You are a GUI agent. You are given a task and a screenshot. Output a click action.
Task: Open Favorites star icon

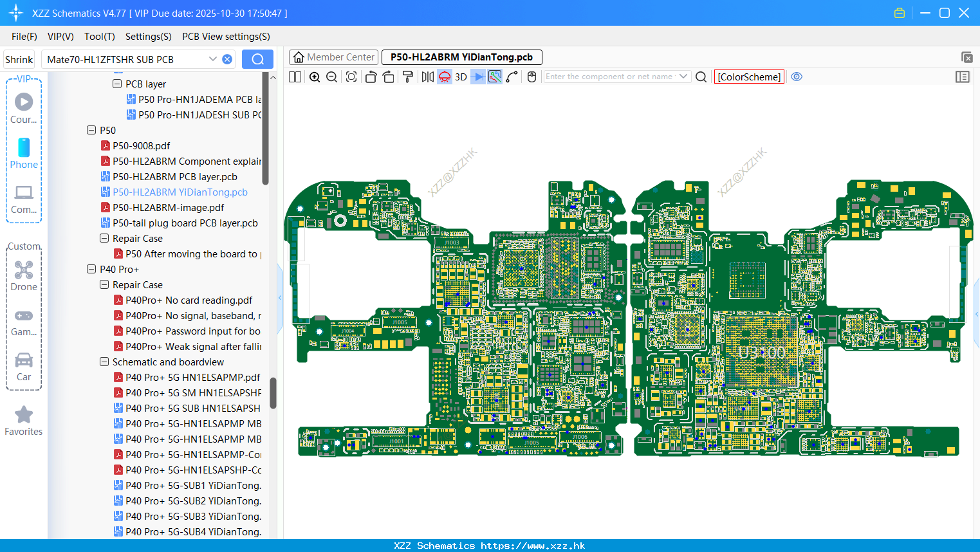click(x=24, y=421)
